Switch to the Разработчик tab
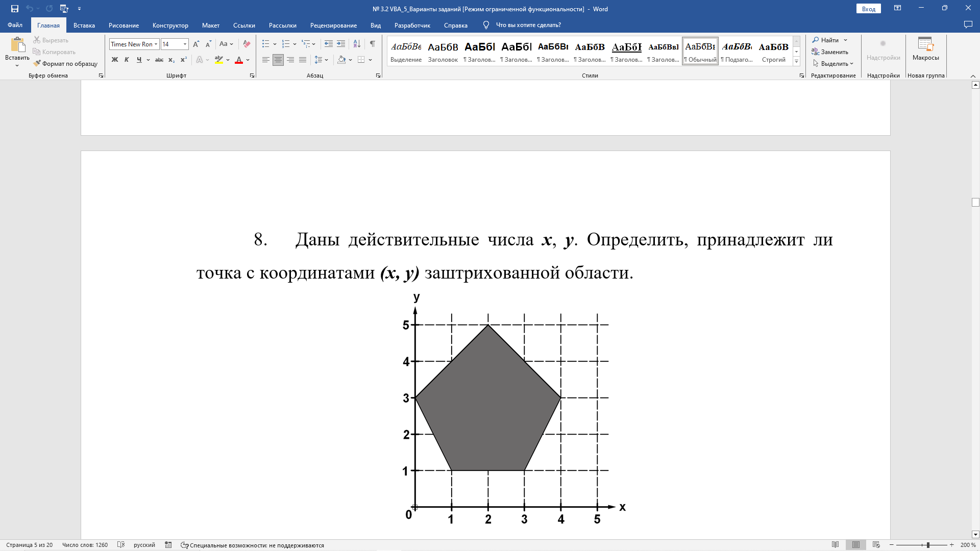The width and height of the screenshot is (980, 551). (412, 25)
